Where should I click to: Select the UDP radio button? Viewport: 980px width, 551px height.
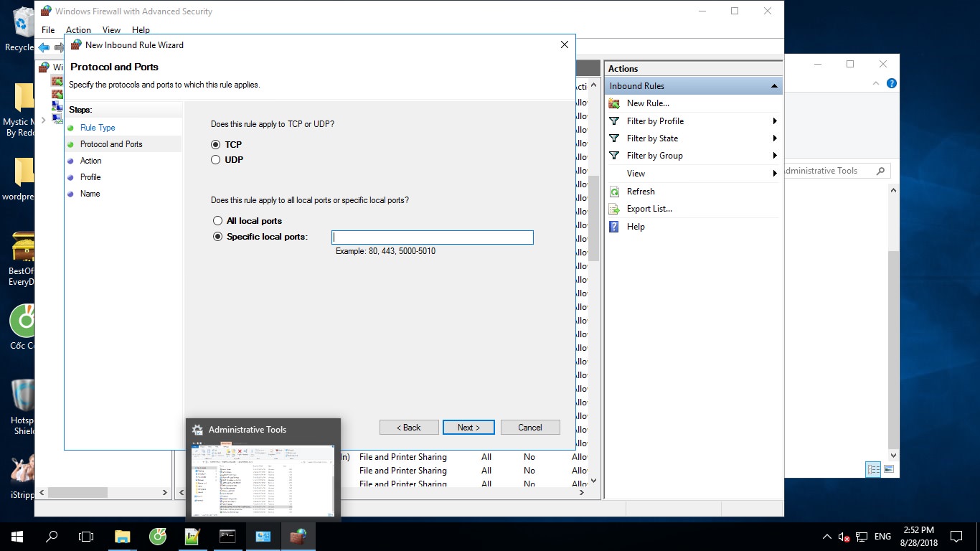pyautogui.click(x=216, y=160)
